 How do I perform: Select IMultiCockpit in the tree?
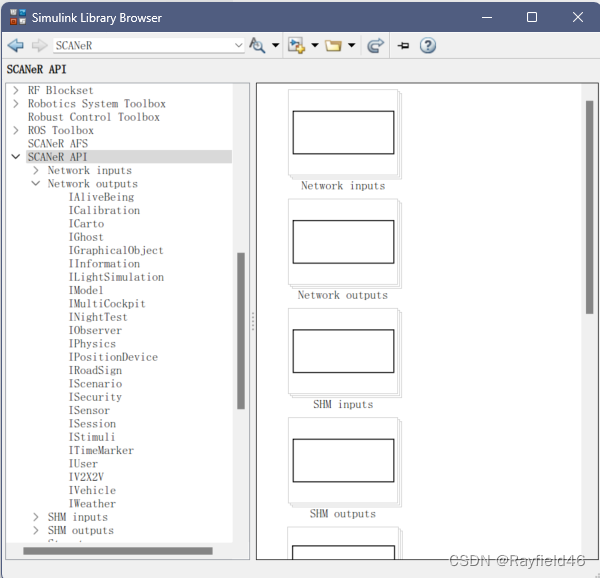tap(107, 304)
